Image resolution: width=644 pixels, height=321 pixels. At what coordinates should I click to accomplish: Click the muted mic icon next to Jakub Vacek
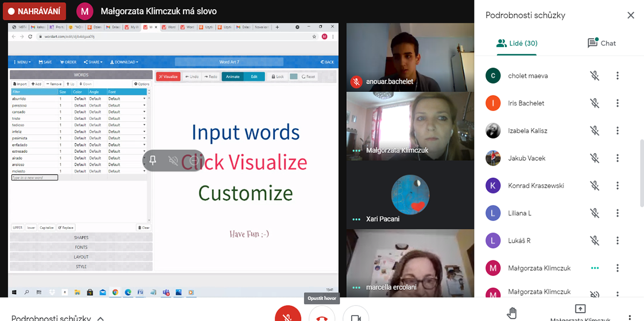595,158
